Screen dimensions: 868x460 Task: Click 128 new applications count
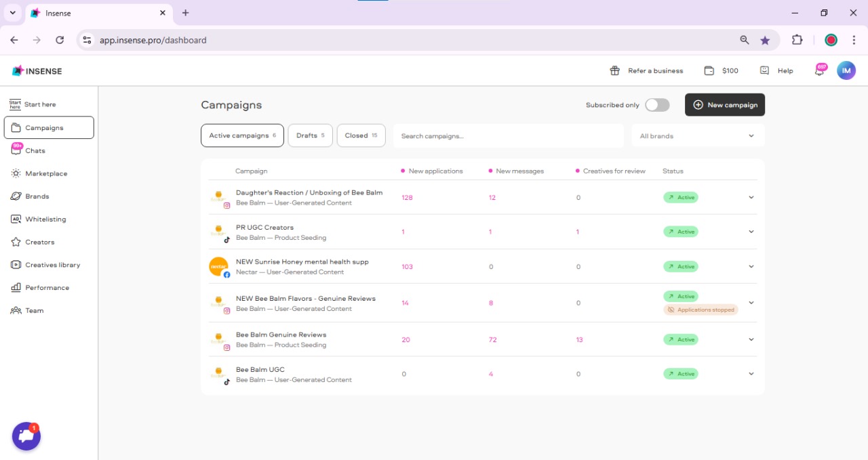(x=407, y=197)
